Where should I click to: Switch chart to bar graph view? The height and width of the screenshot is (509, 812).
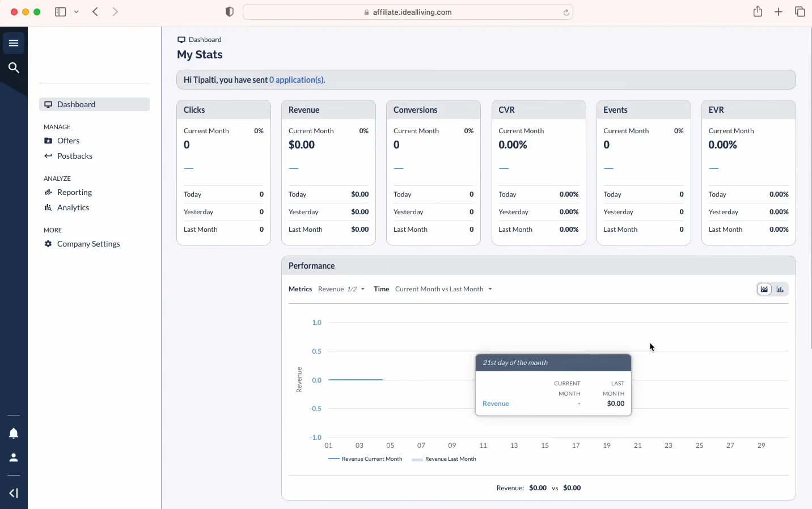(x=781, y=290)
